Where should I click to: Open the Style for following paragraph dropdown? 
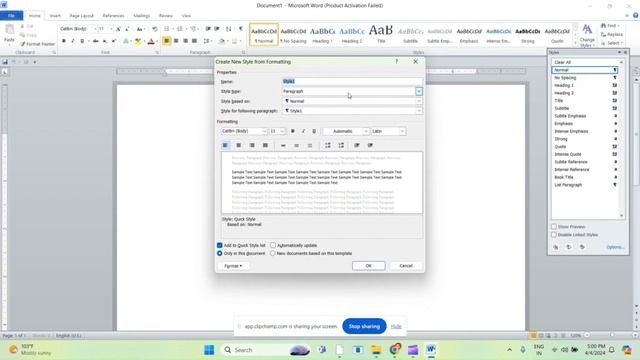coord(419,111)
